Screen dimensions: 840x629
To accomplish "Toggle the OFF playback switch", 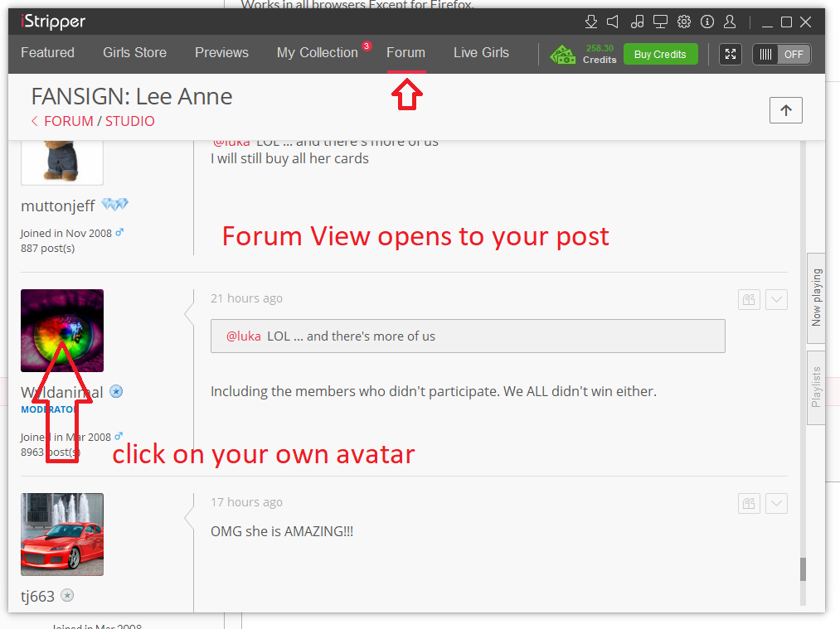I will click(x=782, y=55).
